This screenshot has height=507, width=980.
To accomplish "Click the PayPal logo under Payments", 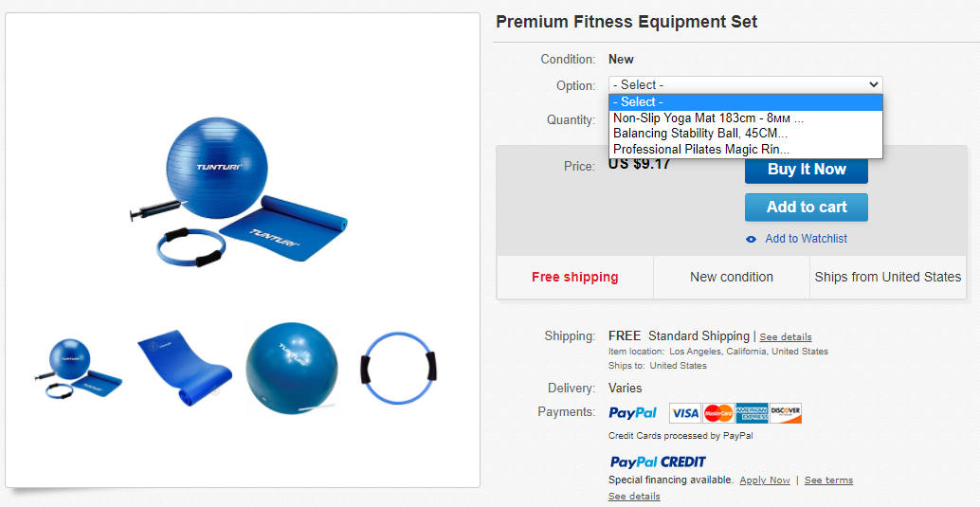I will (632, 413).
